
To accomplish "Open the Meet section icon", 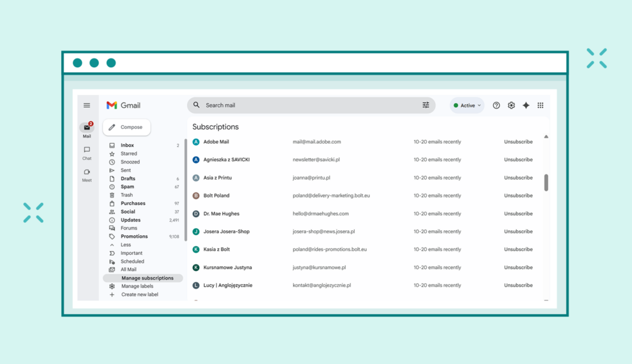I will [x=86, y=172].
